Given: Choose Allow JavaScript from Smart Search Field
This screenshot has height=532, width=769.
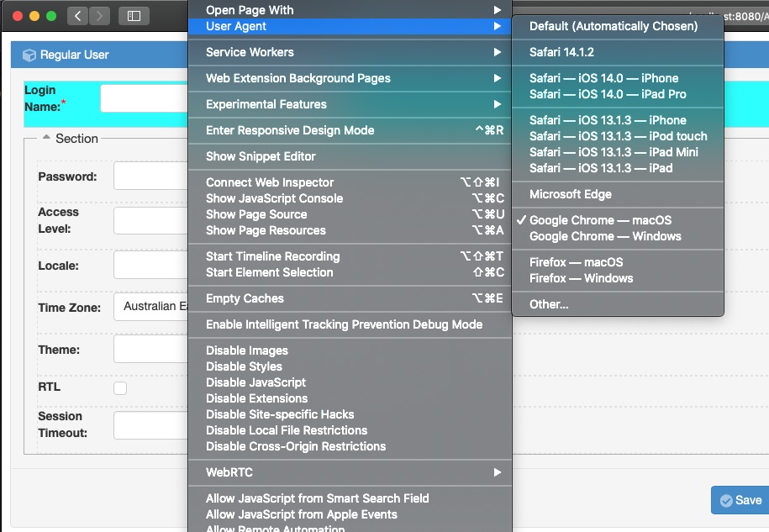Looking at the screenshot, I should 350,498.
